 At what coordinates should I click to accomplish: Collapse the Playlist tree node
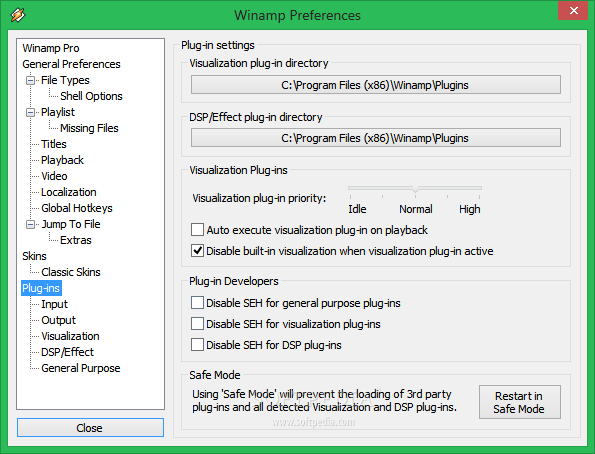(x=30, y=112)
